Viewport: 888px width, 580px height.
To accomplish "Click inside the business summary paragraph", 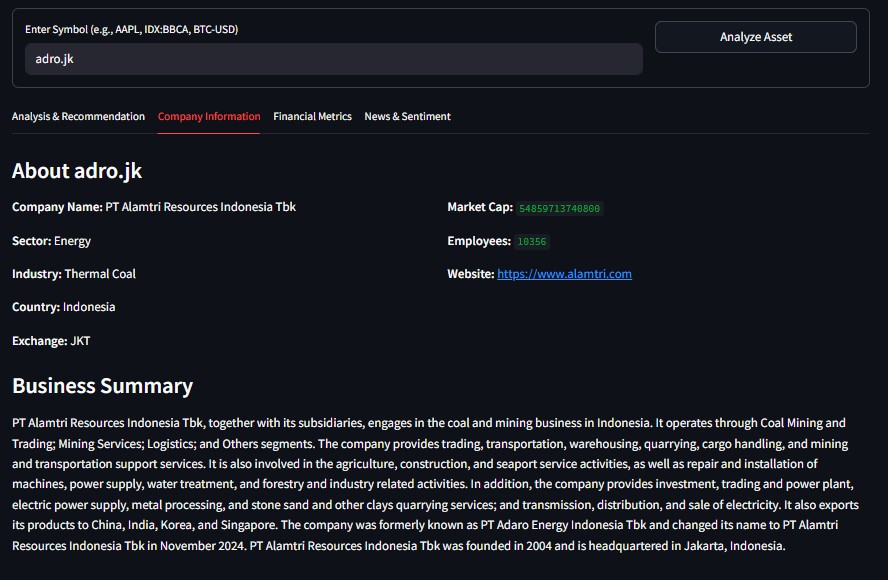I will (430, 484).
